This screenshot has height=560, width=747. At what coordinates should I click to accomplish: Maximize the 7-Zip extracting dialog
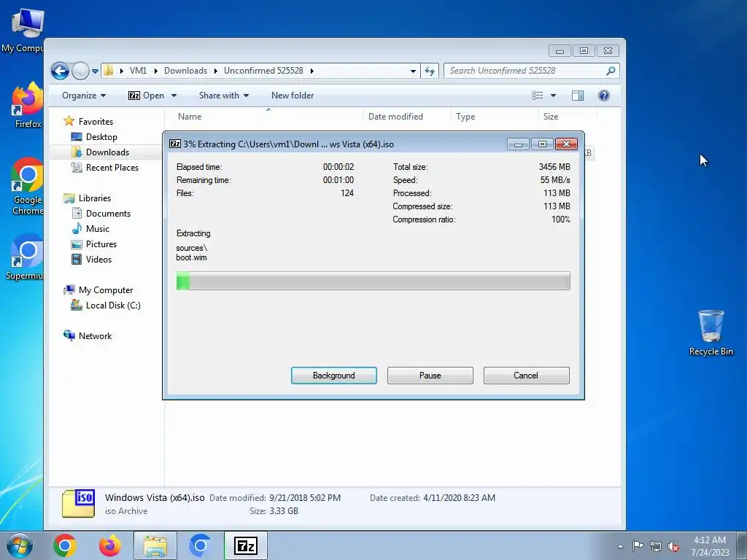click(x=542, y=144)
